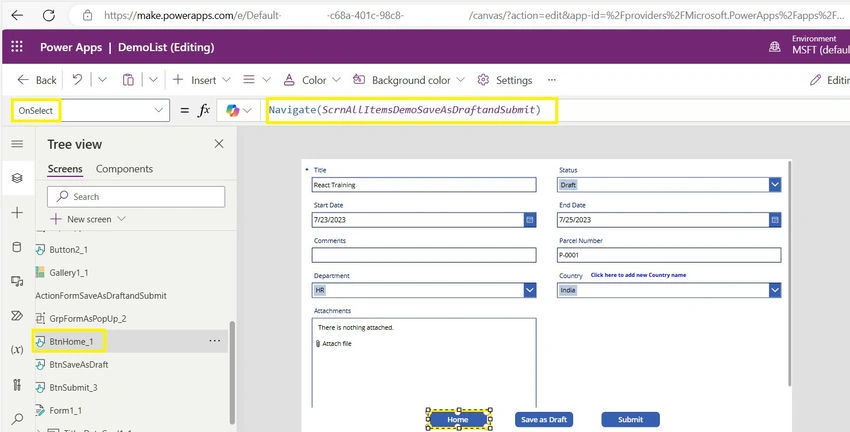
Task: Close the Tree view panel
Action: (x=219, y=144)
